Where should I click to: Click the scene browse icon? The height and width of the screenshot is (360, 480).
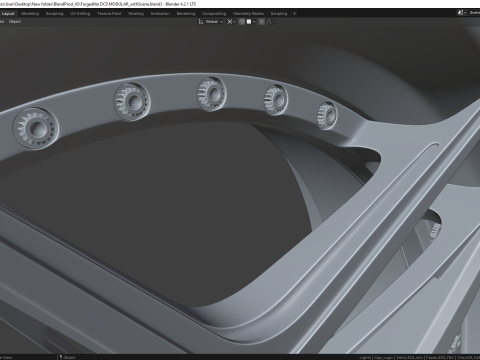(462, 13)
